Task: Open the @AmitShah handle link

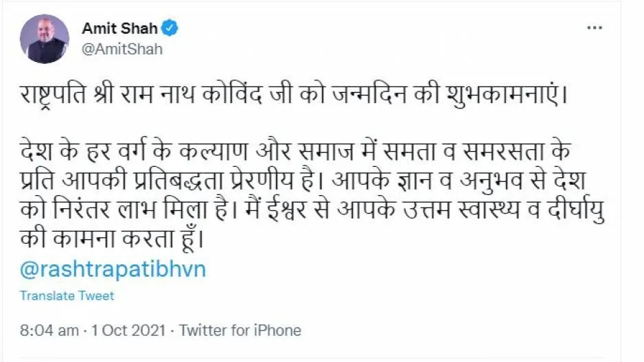Action: pos(122,49)
